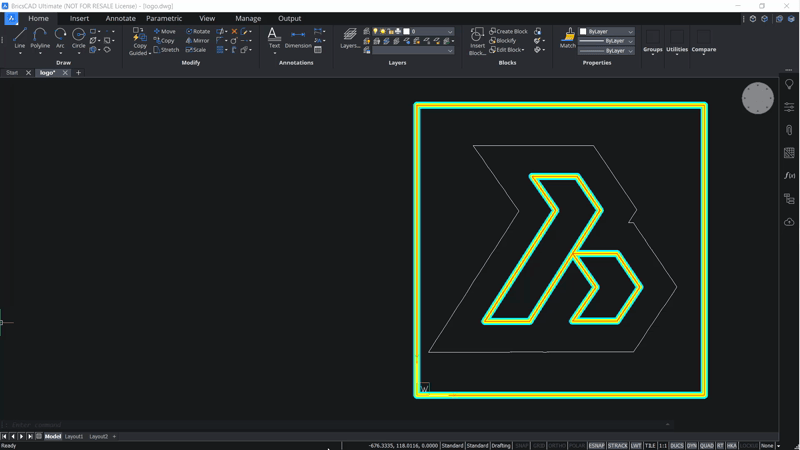Toggle SNAP in status bar
The image size is (800, 450).
(x=521, y=445)
